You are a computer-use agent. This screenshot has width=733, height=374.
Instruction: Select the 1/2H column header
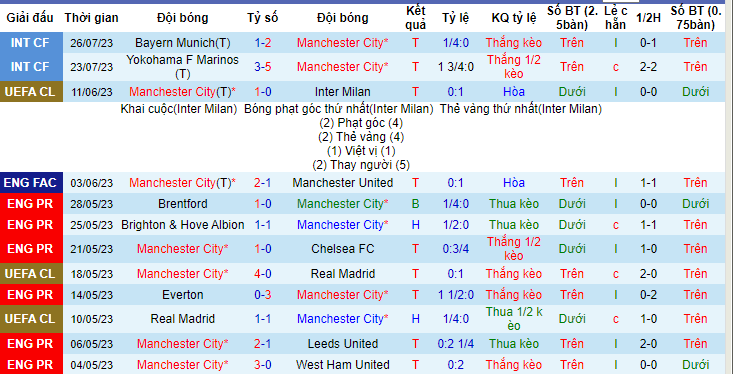(649, 18)
